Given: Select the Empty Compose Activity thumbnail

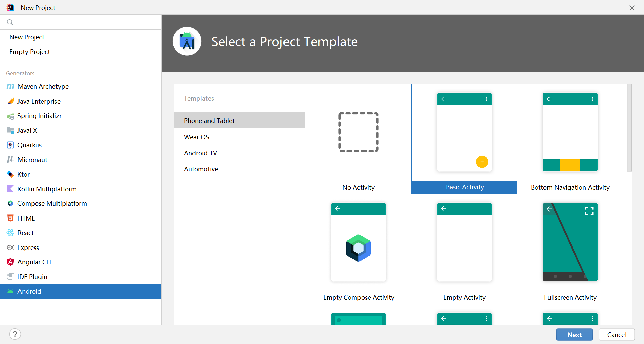Looking at the screenshot, I should (x=358, y=242).
